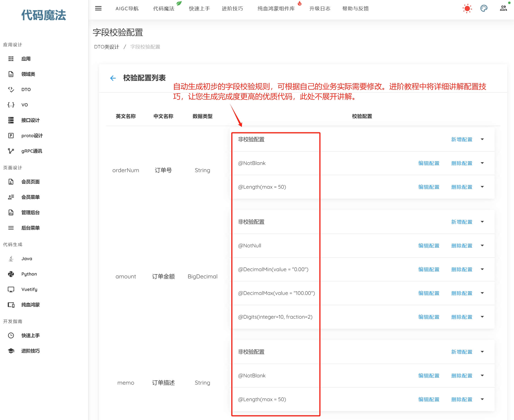The width and height of the screenshot is (514, 420).
Task: Open the Java code generation item
Action: 27,258
